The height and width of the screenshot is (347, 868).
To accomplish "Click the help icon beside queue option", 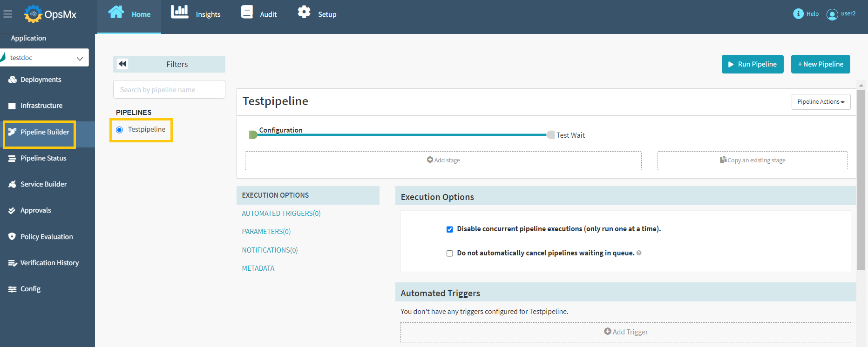I will point(639,253).
